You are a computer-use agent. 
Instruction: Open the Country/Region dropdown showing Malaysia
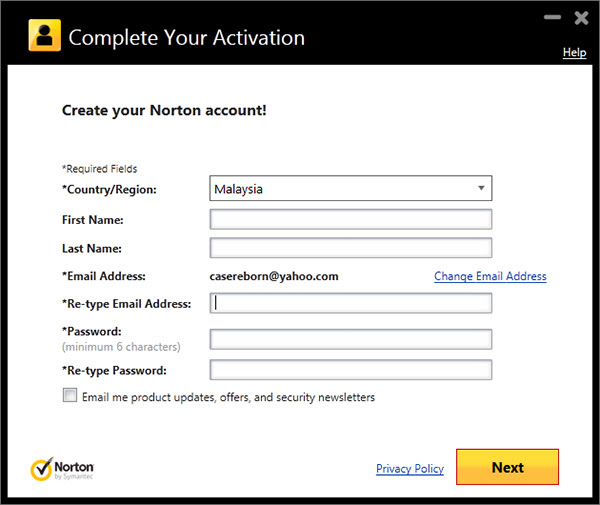[x=351, y=188]
